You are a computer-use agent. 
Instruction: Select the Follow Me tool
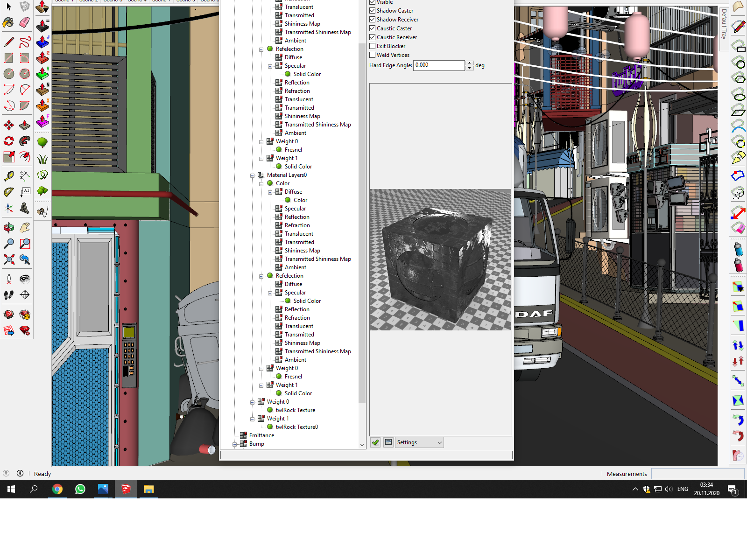click(x=25, y=141)
